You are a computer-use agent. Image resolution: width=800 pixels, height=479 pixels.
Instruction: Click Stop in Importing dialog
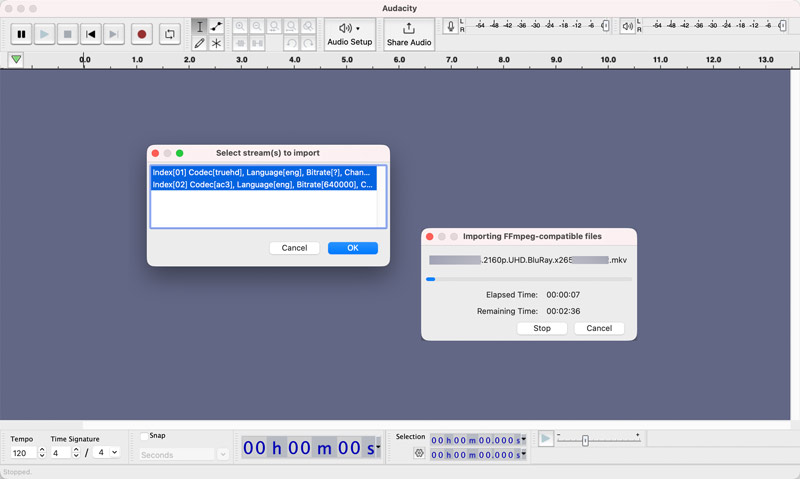(542, 329)
